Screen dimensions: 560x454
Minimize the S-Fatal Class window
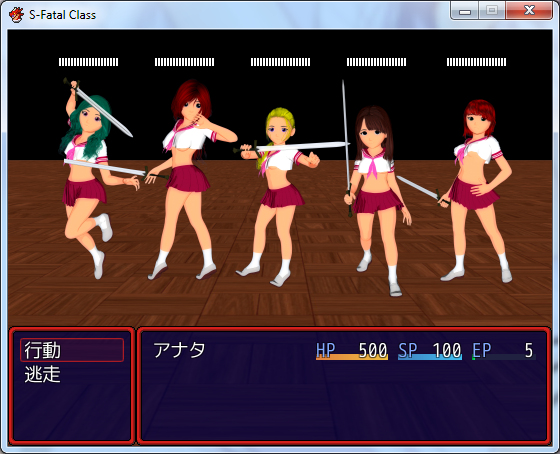tap(464, 11)
